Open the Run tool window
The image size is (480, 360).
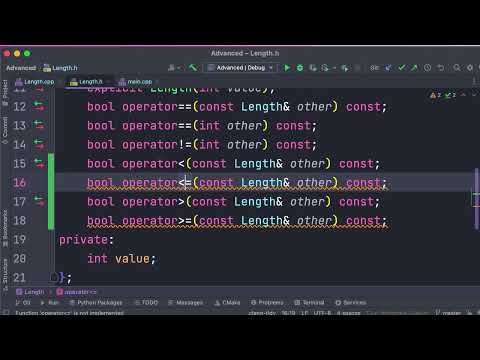pyautogui.click(x=50, y=303)
